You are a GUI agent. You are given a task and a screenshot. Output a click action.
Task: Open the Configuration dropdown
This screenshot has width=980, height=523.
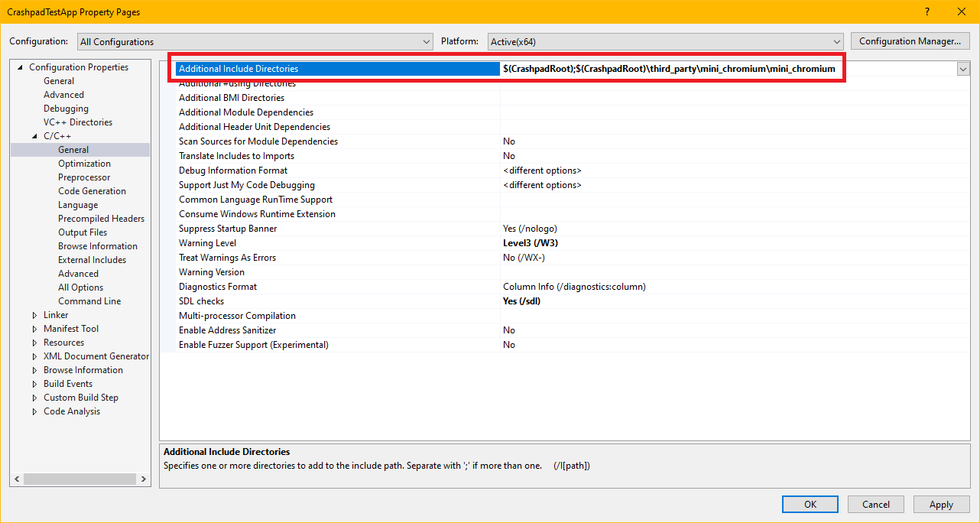pos(255,41)
